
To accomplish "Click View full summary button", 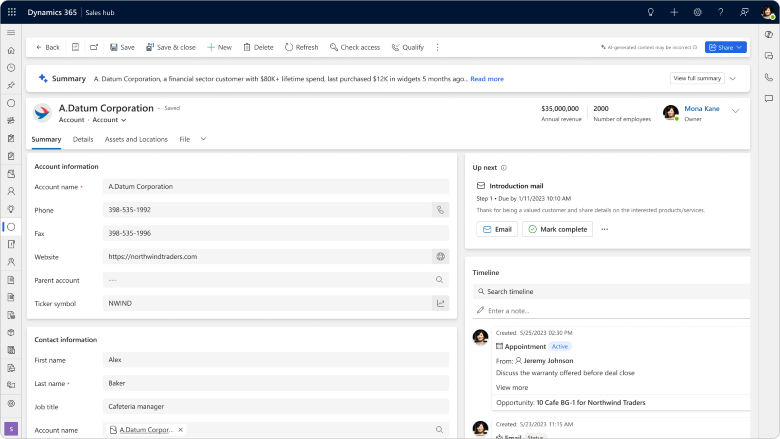I will click(x=697, y=79).
